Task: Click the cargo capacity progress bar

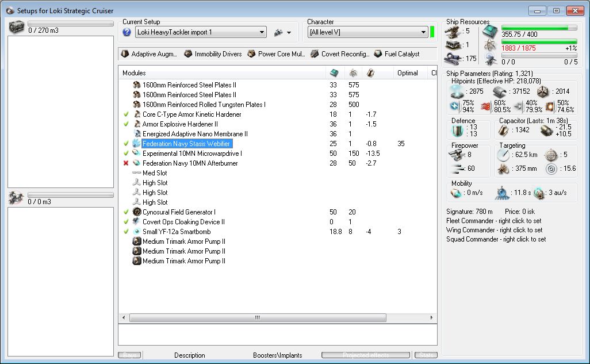Action: (x=71, y=24)
